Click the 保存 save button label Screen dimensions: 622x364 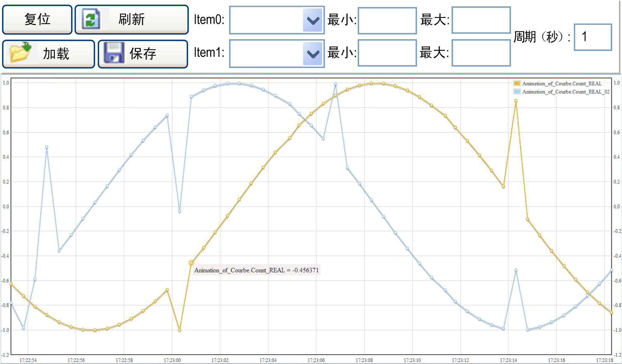tap(143, 54)
